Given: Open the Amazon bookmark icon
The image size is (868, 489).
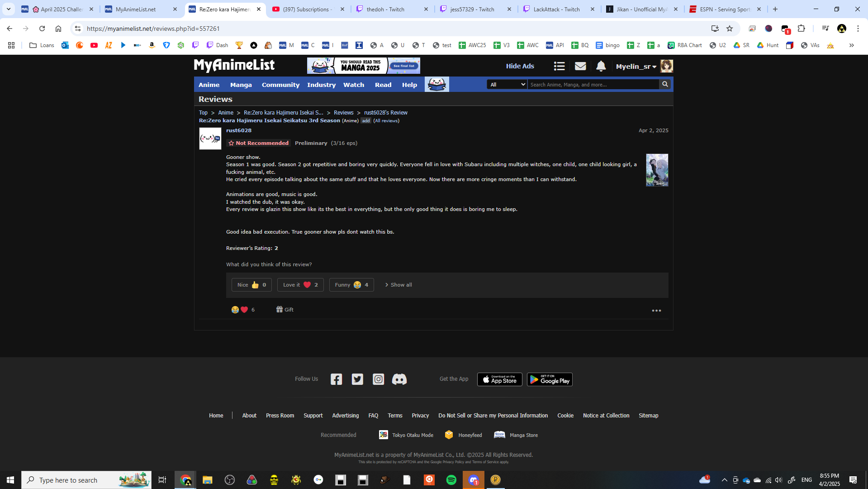Looking at the screenshot, I should (152, 45).
